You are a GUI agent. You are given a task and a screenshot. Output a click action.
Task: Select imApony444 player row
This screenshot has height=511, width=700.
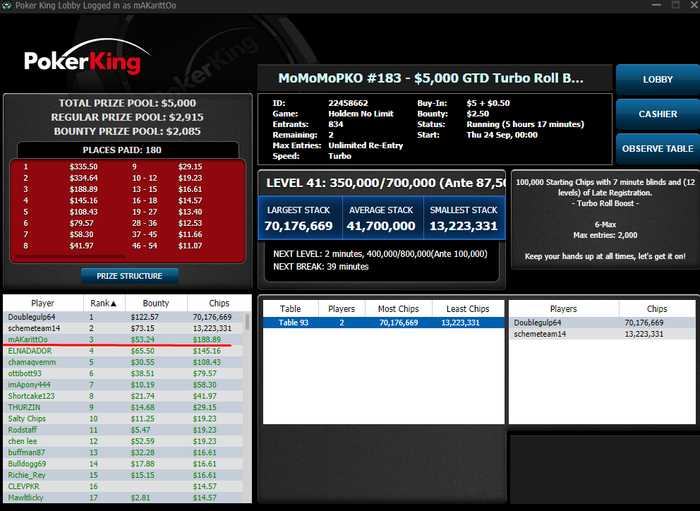[x=124, y=385]
